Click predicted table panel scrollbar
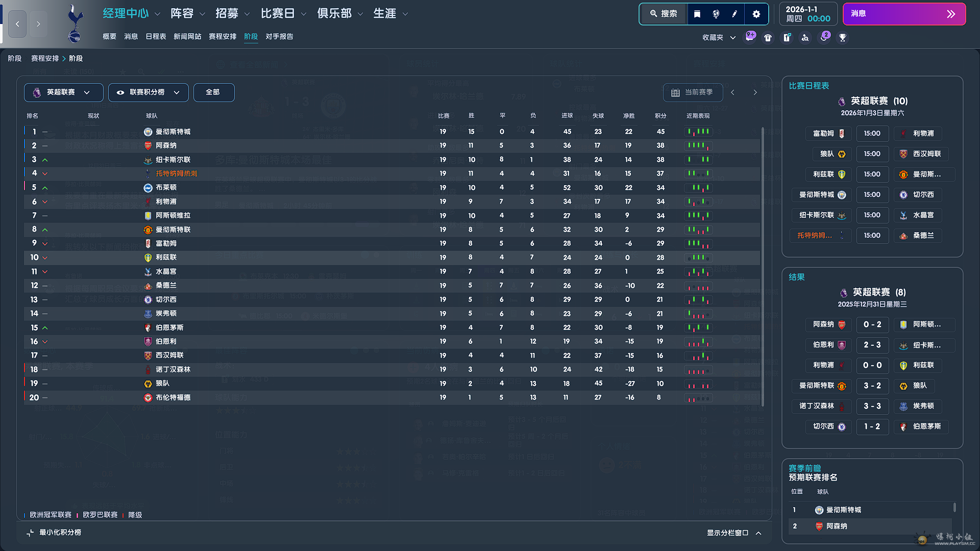980x551 pixels. coord(954,508)
